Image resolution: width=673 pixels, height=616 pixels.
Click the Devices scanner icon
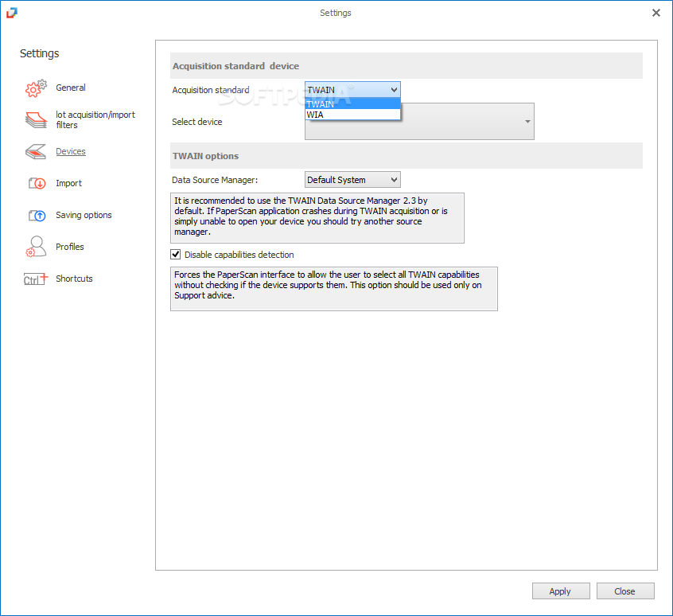click(36, 151)
